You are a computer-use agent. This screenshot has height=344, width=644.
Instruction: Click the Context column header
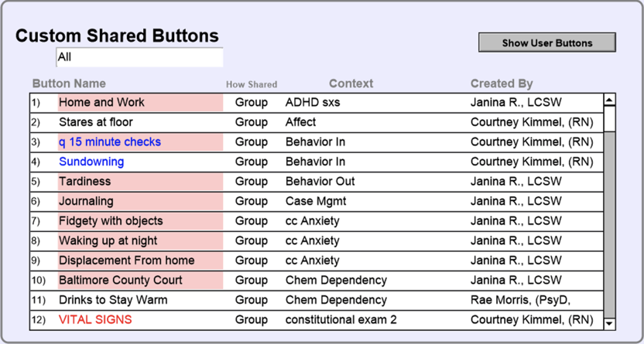tap(351, 83)
